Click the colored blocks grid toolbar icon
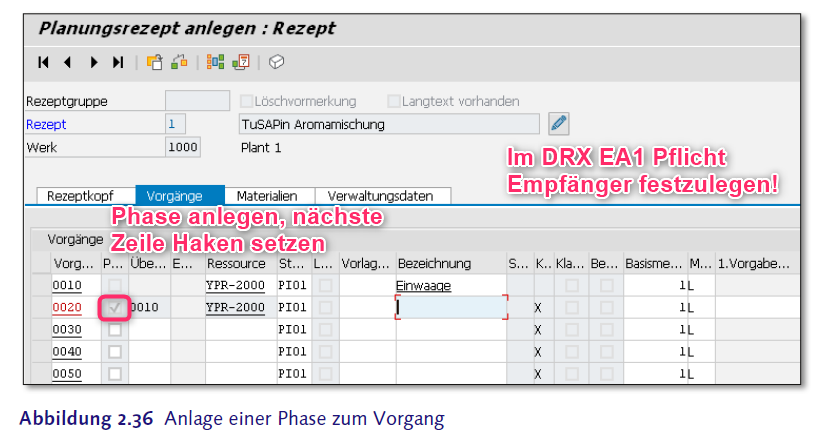816x437 pixels. 215,62
